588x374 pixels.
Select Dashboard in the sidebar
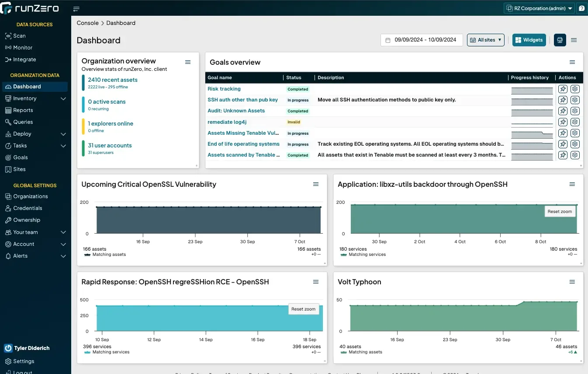pyautogui.click(x=35, y=87)
